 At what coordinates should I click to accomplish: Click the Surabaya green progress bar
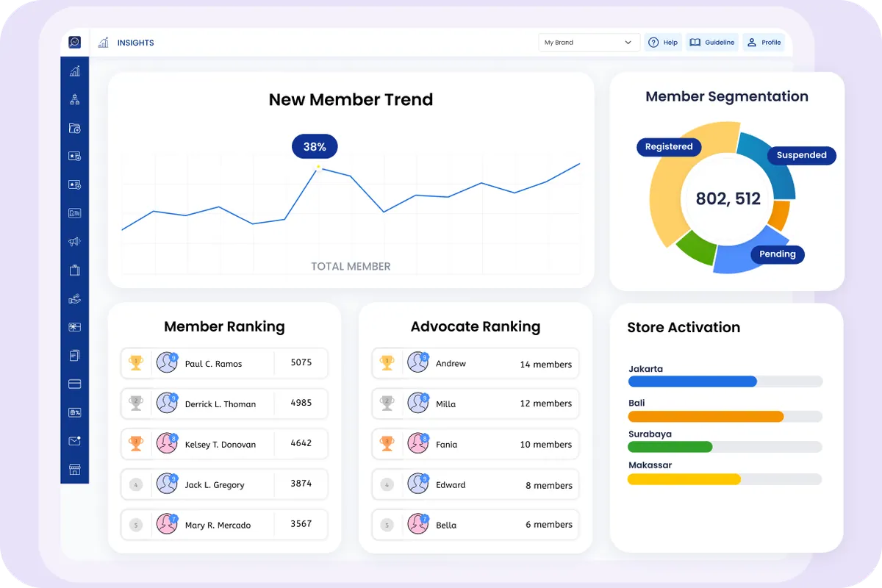670,447
